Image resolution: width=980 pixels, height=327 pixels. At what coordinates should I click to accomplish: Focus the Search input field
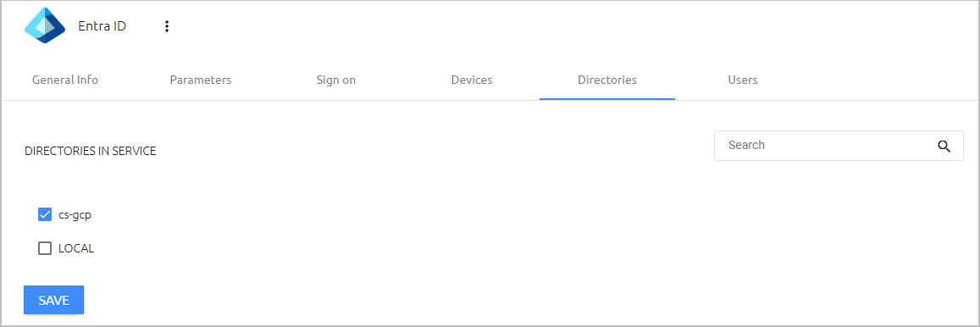coord(839,146)
